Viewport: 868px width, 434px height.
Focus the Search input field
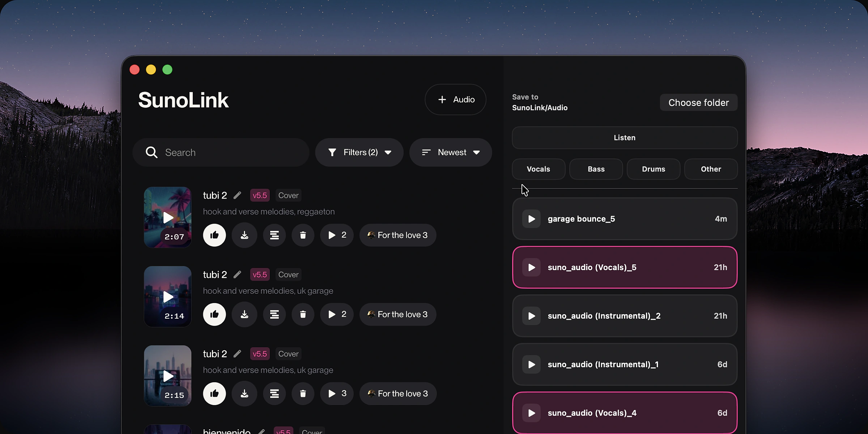[221, 152]
